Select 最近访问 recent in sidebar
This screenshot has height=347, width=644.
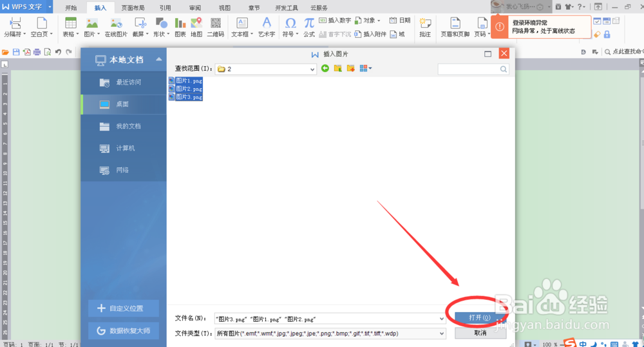pyautogui.click(x=124, y=82)
